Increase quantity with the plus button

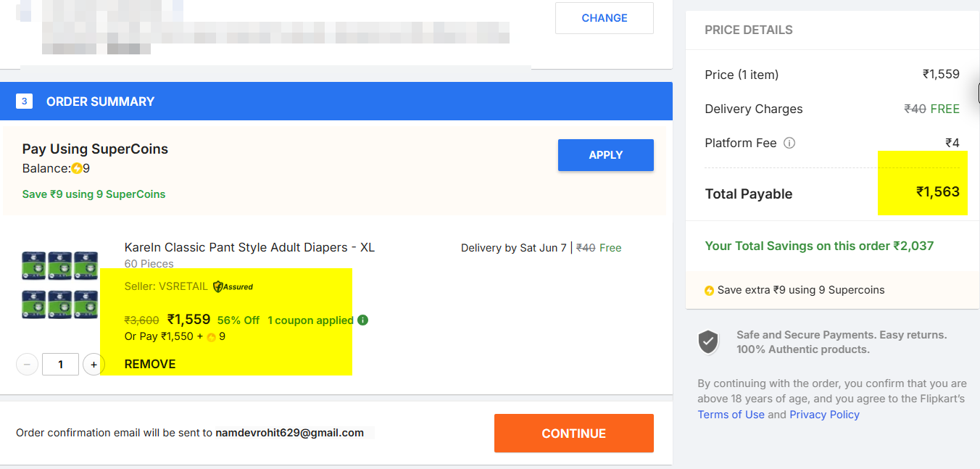(94, 364)
